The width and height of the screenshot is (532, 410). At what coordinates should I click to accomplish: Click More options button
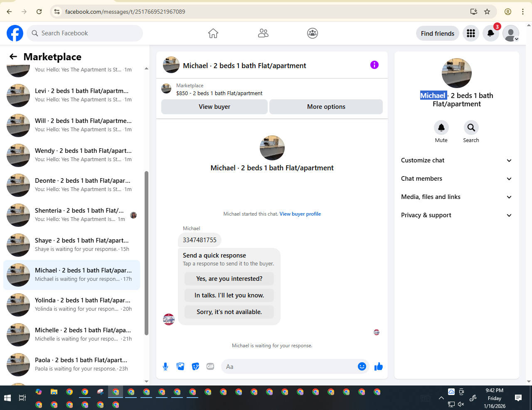326,107
